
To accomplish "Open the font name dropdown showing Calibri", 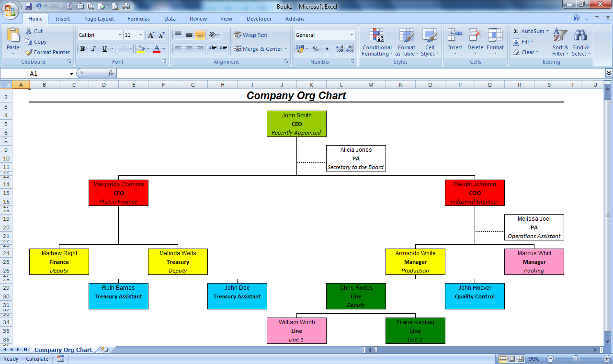I will click(120, 35).
